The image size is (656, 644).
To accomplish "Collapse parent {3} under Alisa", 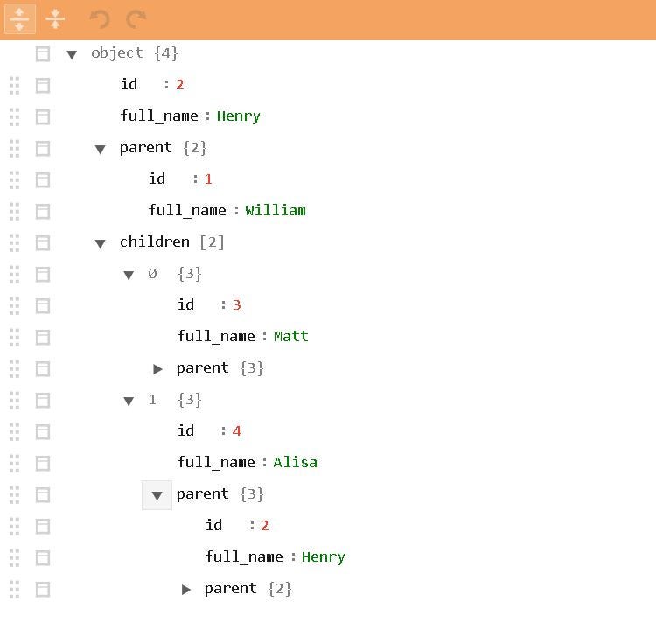I will 157,495.
